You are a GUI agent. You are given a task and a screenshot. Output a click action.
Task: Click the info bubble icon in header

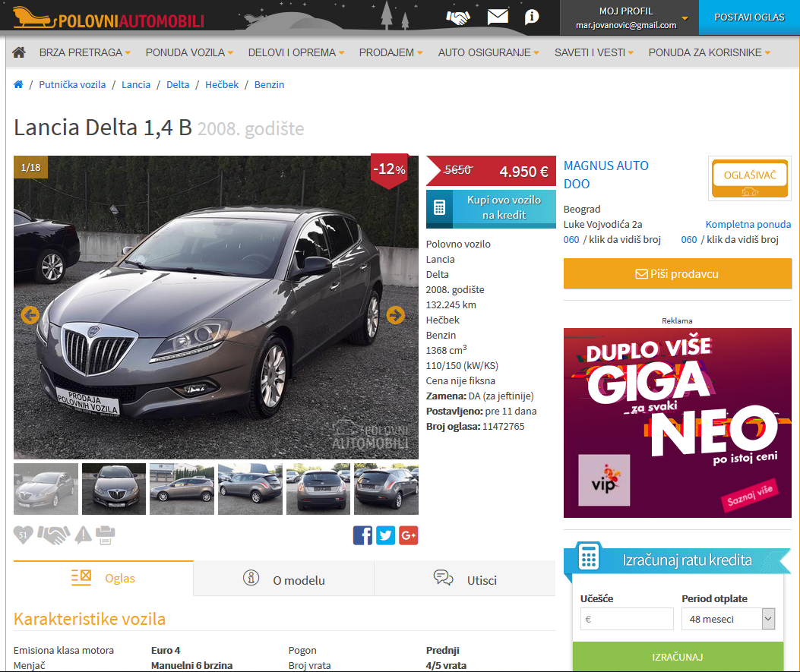(532, 17)
